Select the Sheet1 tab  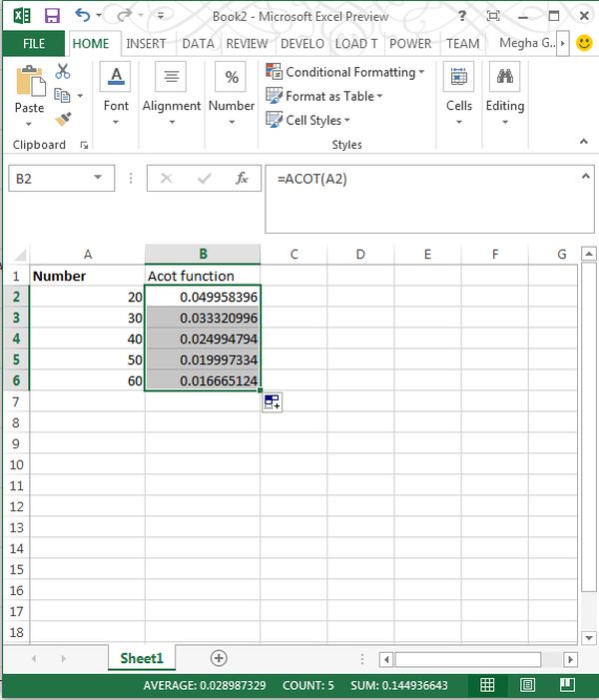(142, 658)
